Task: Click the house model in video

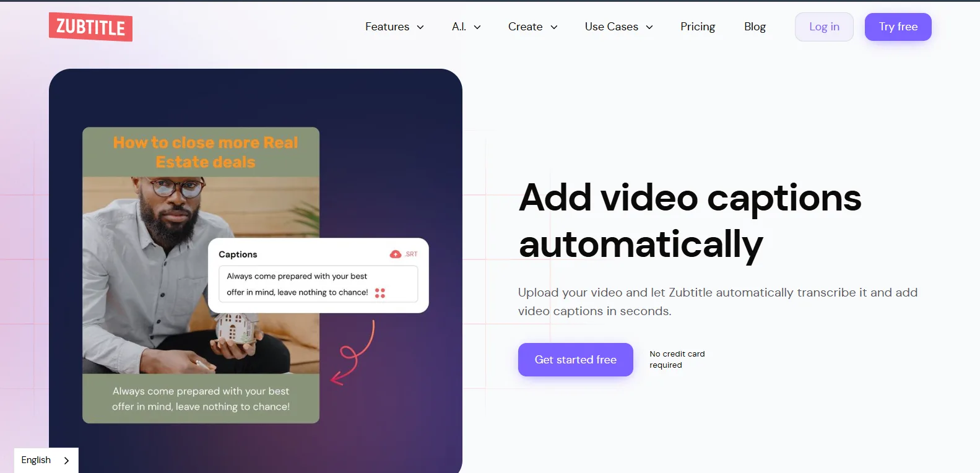Action: click(x=235, y=328)
